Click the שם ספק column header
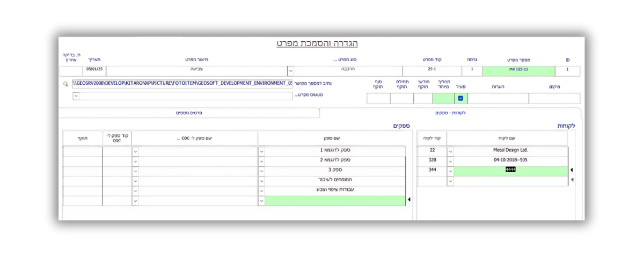Image resolution: width=644 pixels, height=272 pixels. 332,138
